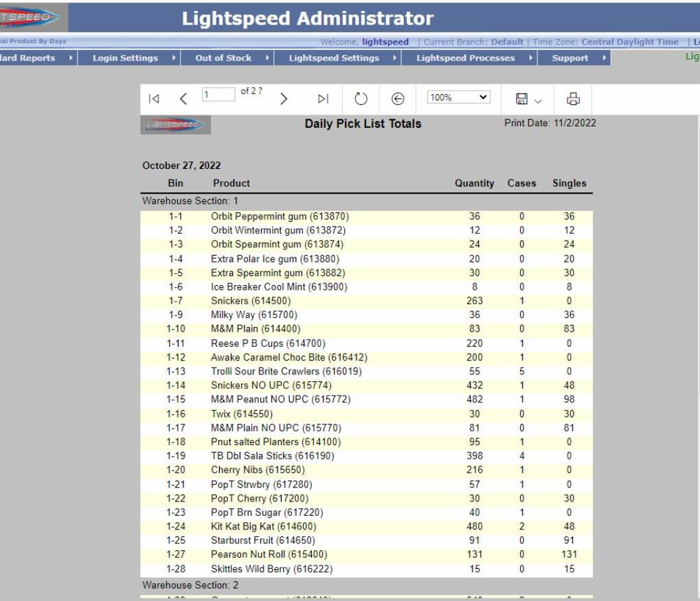Click the Bin column header

click(175, 183)
